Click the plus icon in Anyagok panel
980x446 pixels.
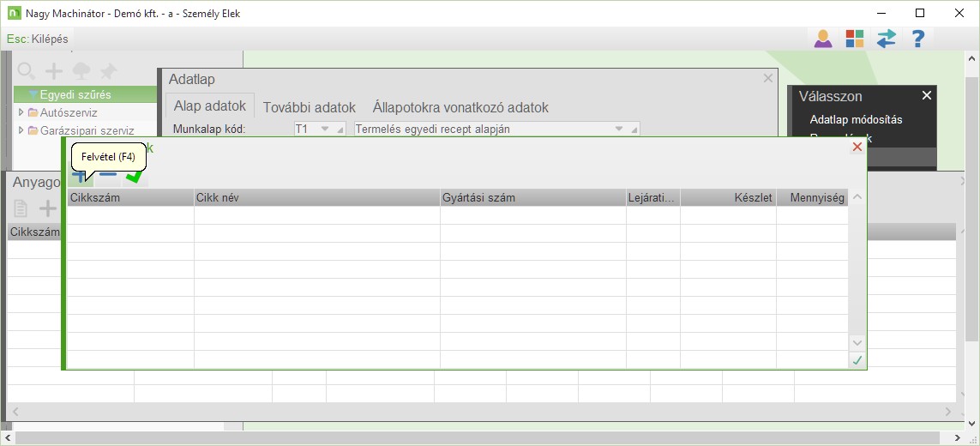(x=47, y=208)
